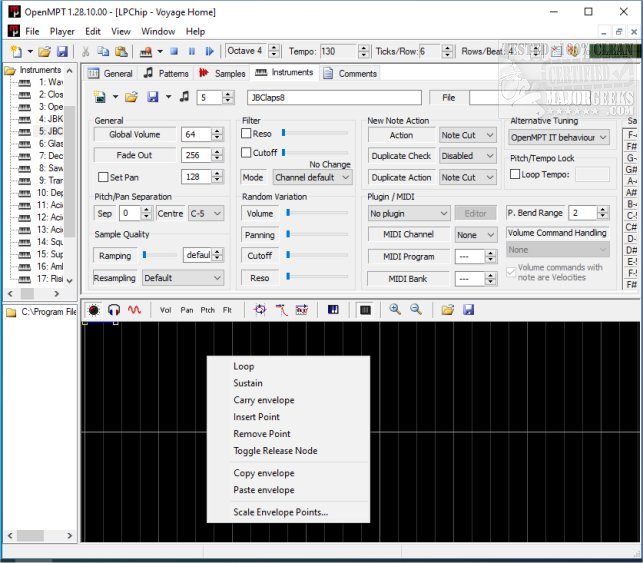
Task: Click the Stop playback button
Action: [174, 51]
